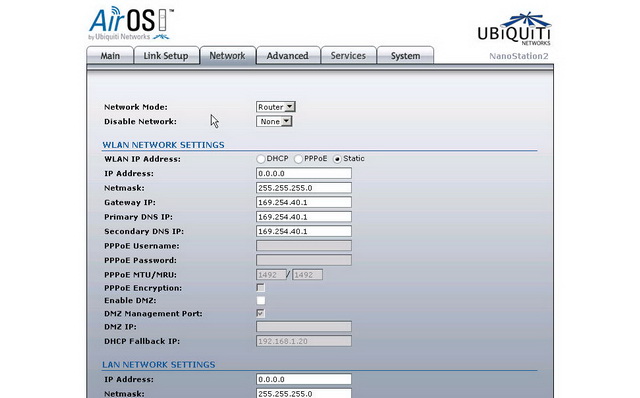
Task: Click the WLAN Netmask field
Action: pyautogui.click(x=304, y=188)
